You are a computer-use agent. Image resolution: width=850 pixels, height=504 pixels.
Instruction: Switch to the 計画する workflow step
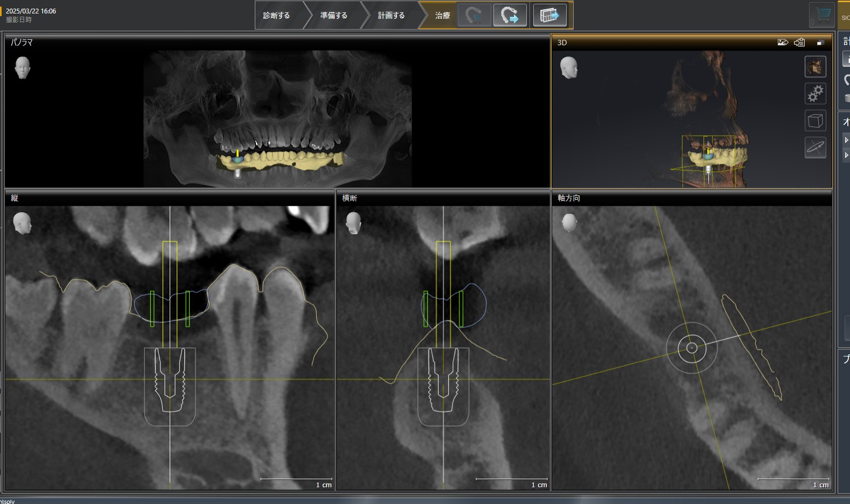point(391,16)
